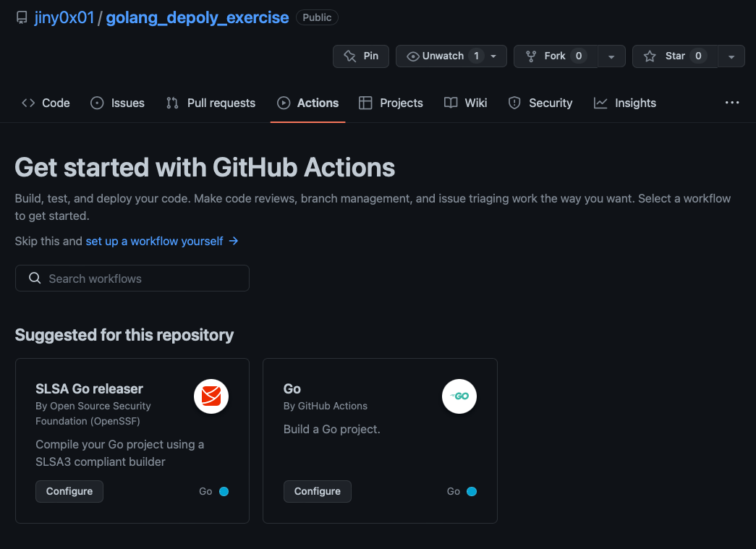This screenshot has width=756, height=549.
Task: Click the pull request branch icon
Action: pos(172,103)
